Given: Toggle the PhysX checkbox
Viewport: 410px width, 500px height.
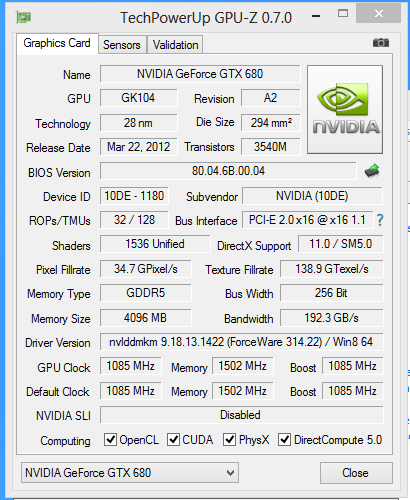Looking at the screenshot, I should (229, 439).
